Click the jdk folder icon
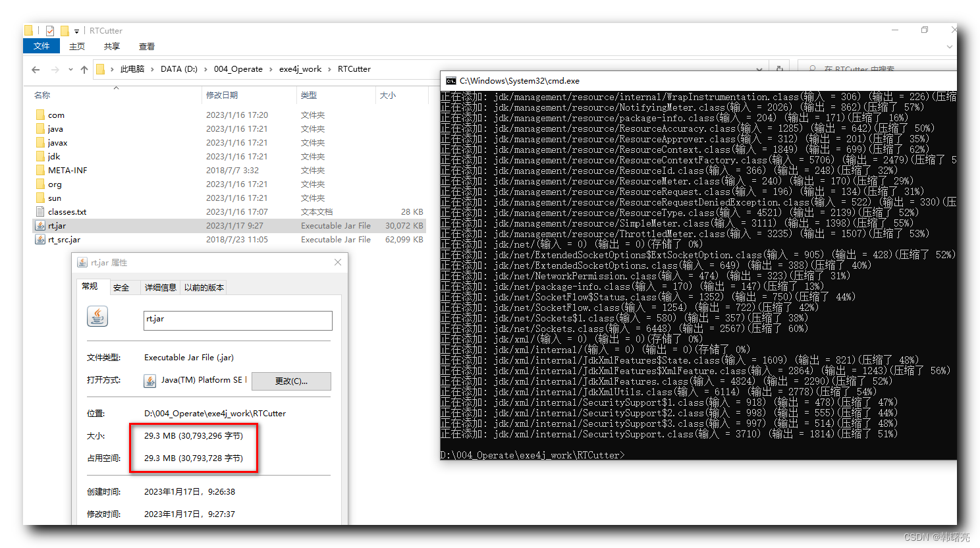The height and width of the screenshot is (548, 980). (40, 156)
